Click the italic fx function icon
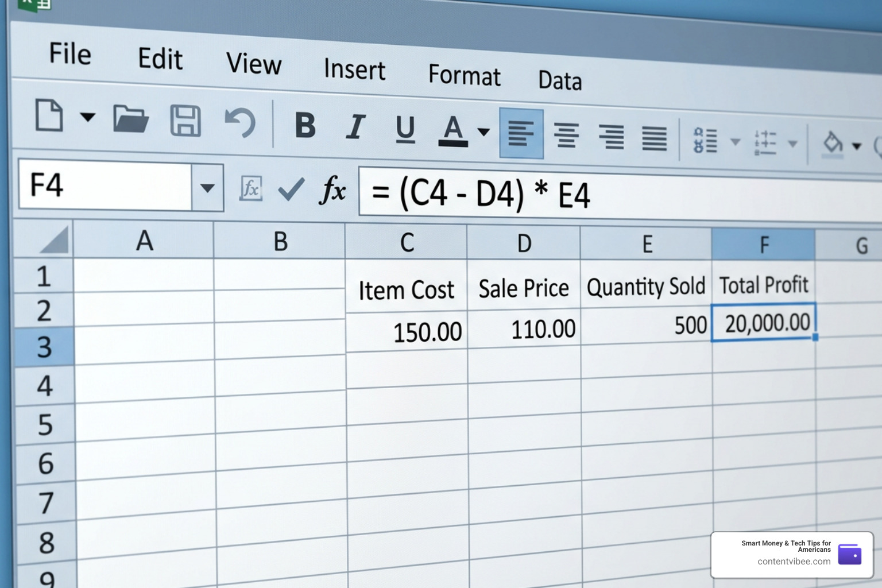Image resolution: width=882 pixels, height=588 pixels. click(332, 189)
